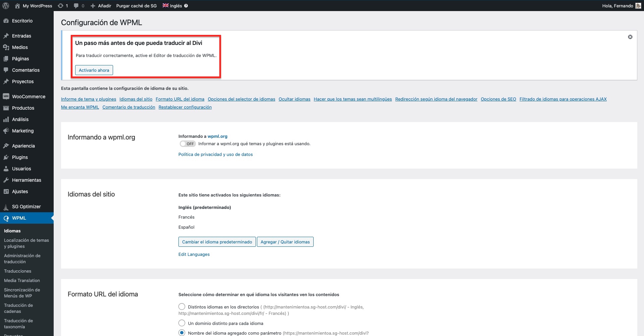Click the user avatar next to Hola, Fernando
644x336 pixels.
pos(638,6)
